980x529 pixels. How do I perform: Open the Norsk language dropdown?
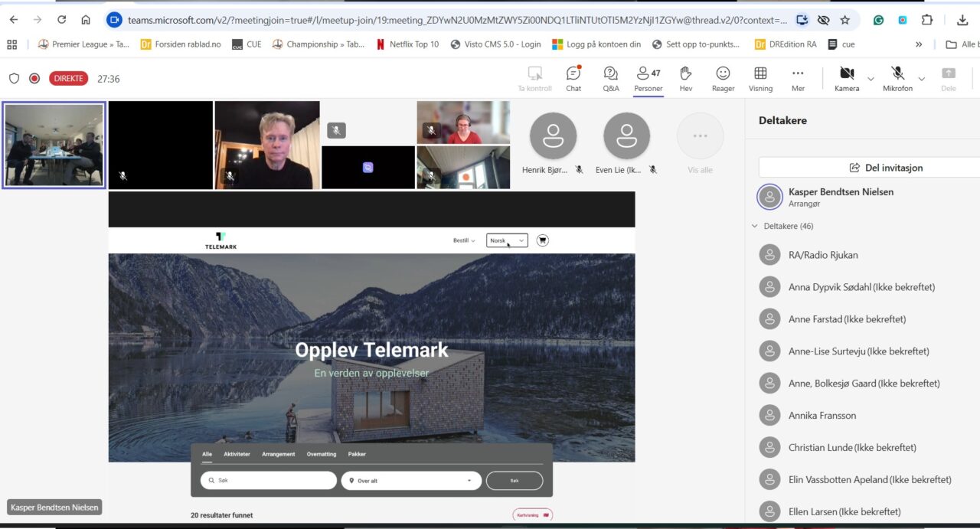tap(507, 240)
